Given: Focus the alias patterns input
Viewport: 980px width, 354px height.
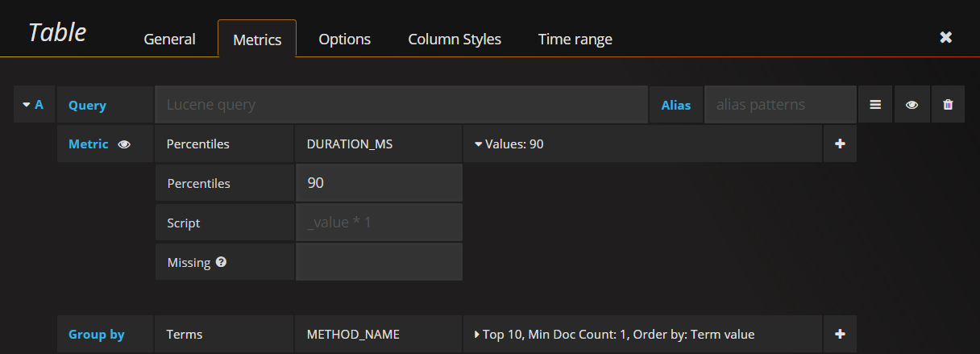Looking at the screenshot, I should [x=779, y=105].
